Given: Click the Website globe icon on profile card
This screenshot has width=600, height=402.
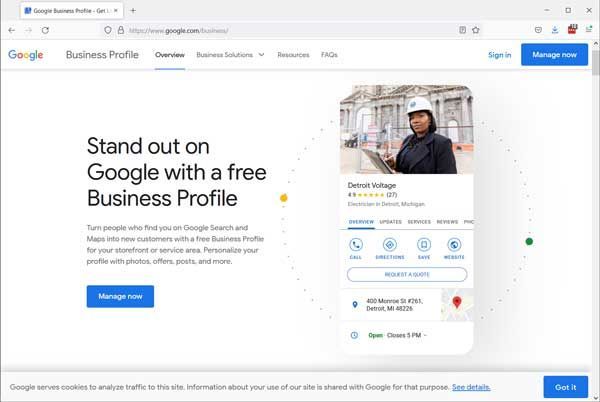Looking at the screenshot, I should click(x=454, y=244).
